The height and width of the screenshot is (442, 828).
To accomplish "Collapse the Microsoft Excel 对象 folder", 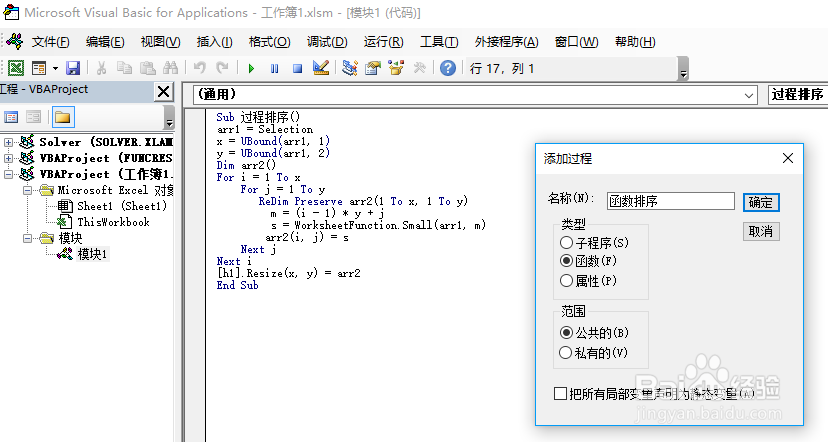I will point(27,190).
